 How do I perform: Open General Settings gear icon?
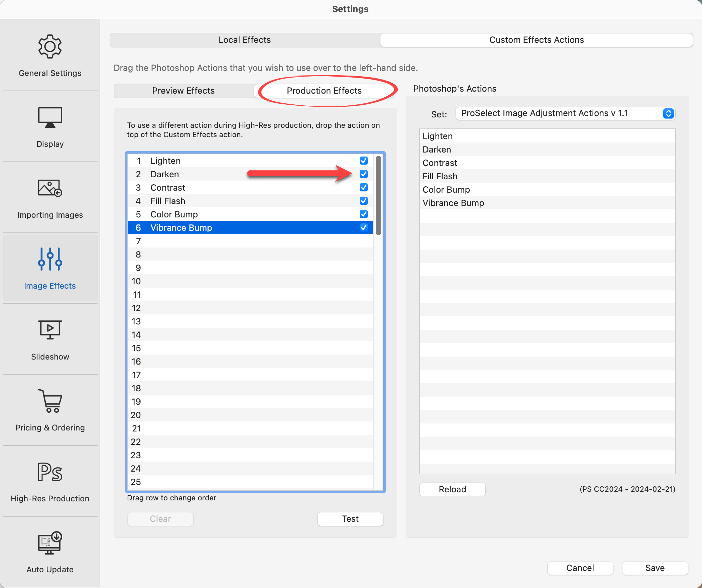click(x=50, y=47)
